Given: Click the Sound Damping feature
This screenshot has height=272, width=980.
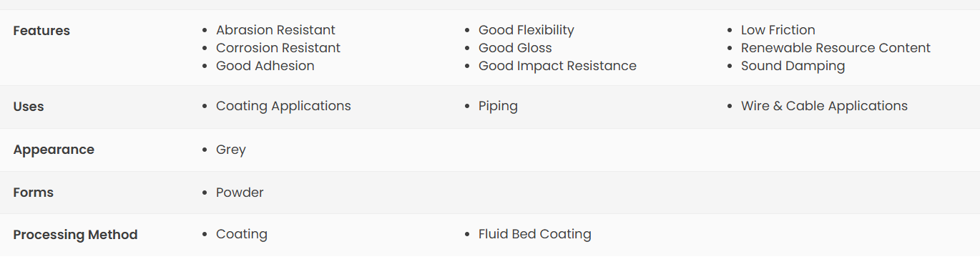Looking at the screenshot, I should tap(793, 66).
